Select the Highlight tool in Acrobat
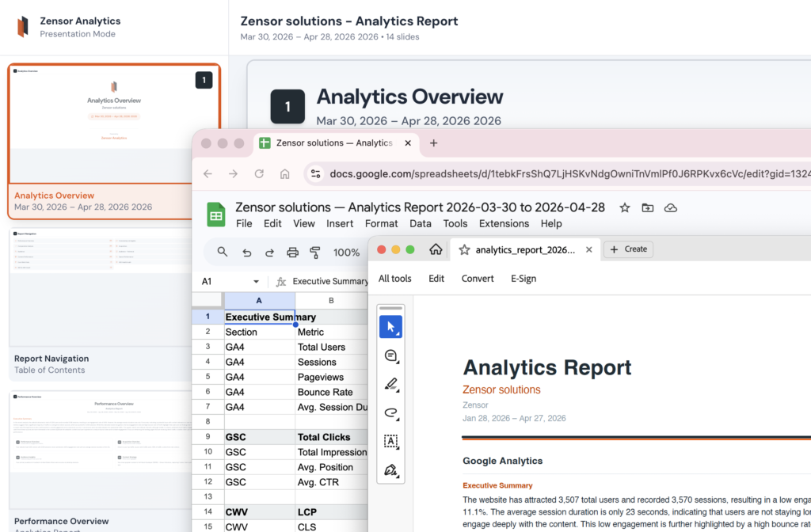The height and width of the screenshot is (532, 811). [390, 385]
